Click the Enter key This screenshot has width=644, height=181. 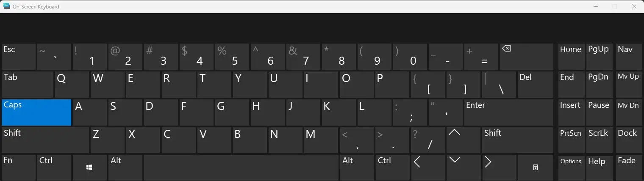(x=509, y=112)
